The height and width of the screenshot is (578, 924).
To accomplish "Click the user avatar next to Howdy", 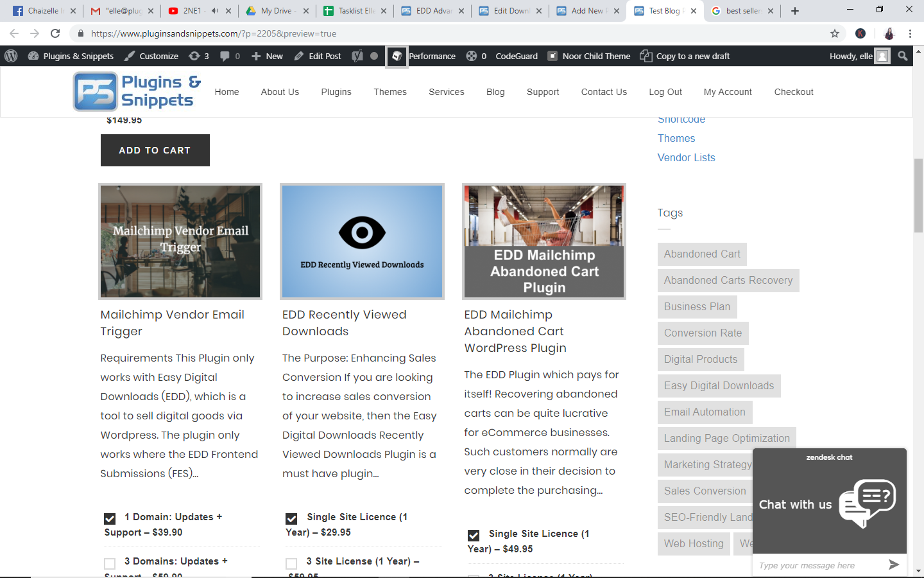I will pyautogui.click(x=883, y=56).
